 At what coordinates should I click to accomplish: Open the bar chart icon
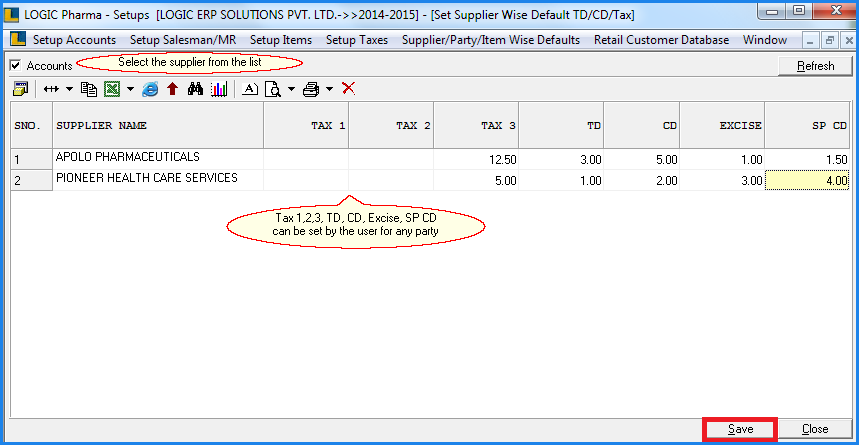tap(219, 89)
